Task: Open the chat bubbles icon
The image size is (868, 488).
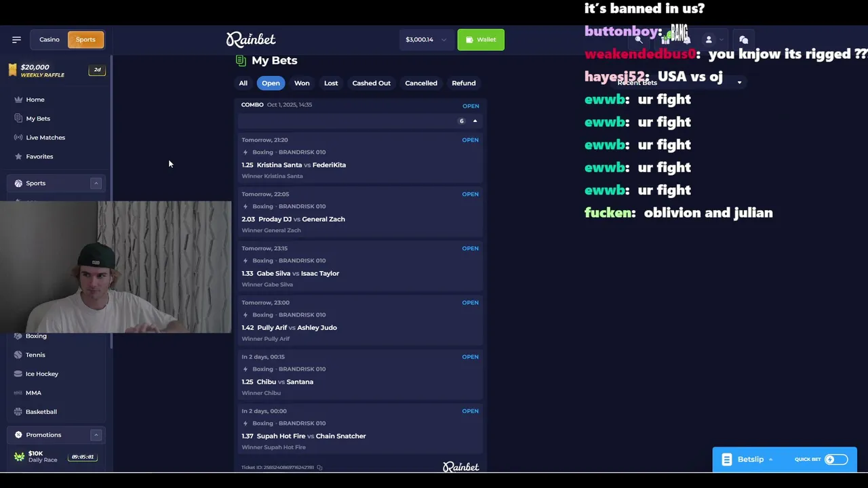Action: [x=743, y=39]
